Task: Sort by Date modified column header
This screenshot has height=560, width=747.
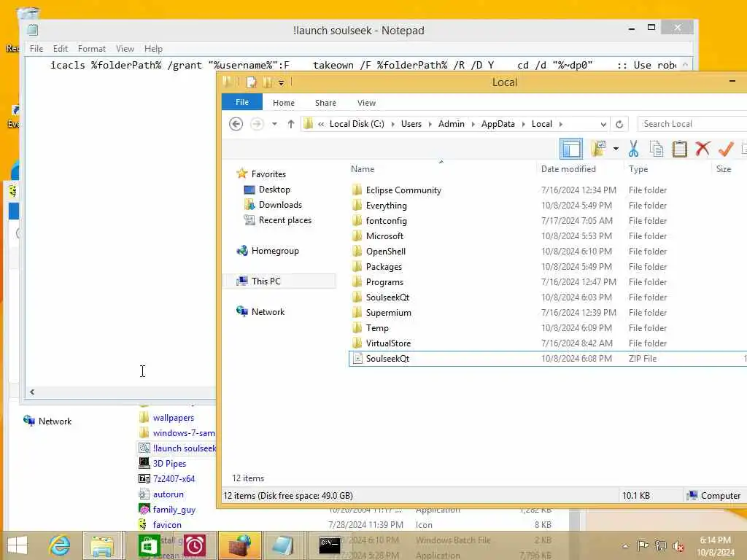Action: [568, 169]
